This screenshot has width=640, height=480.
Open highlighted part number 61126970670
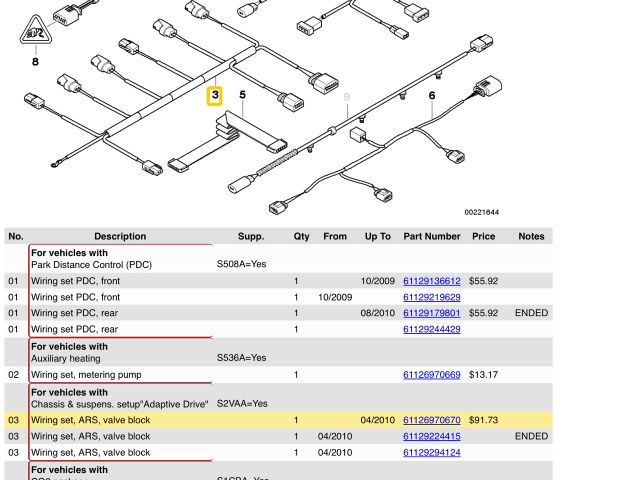tap(431, 421)
